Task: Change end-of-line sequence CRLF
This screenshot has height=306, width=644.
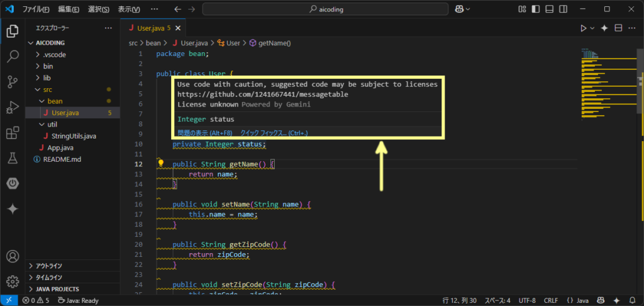Action: 551,301
